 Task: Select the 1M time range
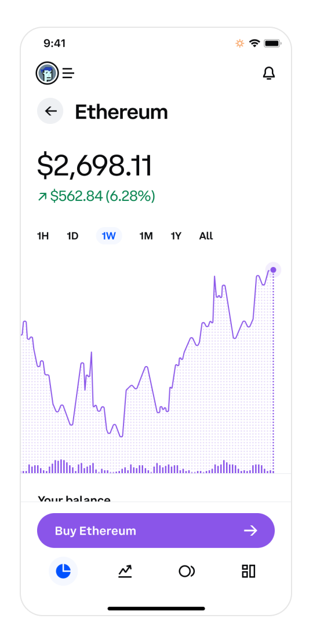pyautogui.click(x=146, y=236)
